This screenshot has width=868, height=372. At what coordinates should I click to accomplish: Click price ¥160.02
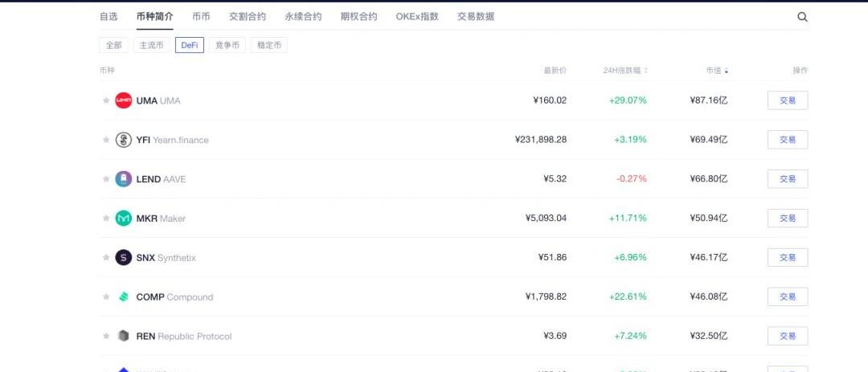[550, 100]
